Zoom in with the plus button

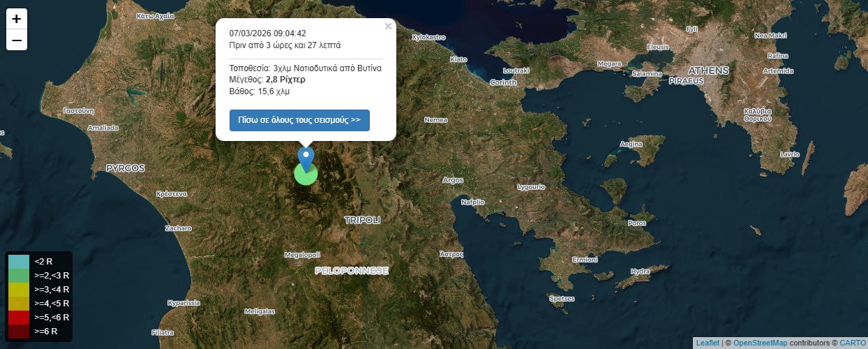(17, 20)
